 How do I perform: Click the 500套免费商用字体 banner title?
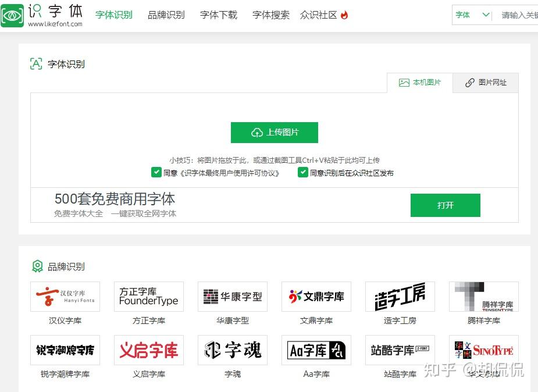(x=115, y=199)
